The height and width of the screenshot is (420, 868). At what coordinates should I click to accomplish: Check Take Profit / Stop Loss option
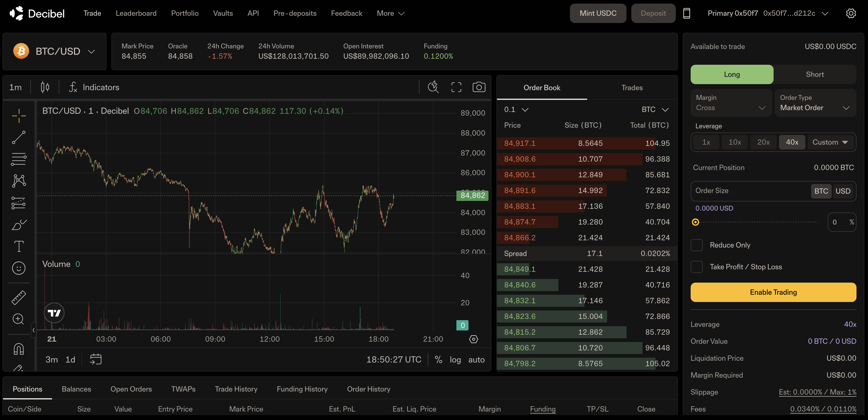[696, 267]
